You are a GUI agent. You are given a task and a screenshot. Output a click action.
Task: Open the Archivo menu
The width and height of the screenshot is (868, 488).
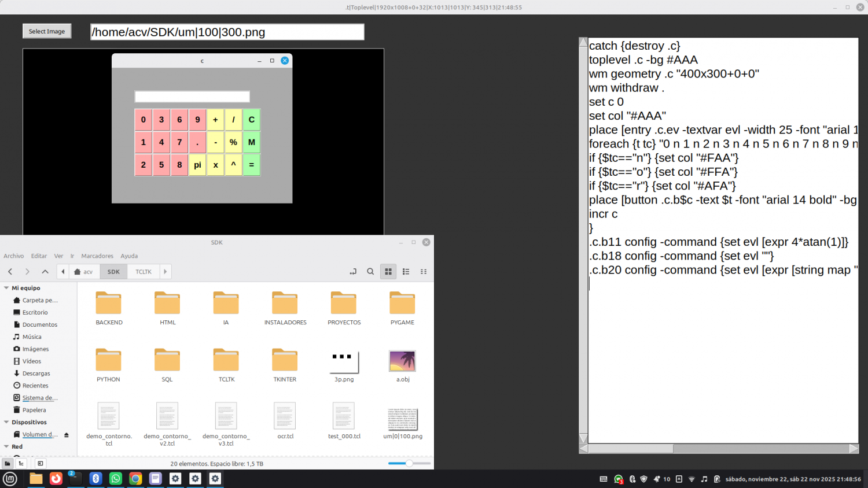coord(14,256)
